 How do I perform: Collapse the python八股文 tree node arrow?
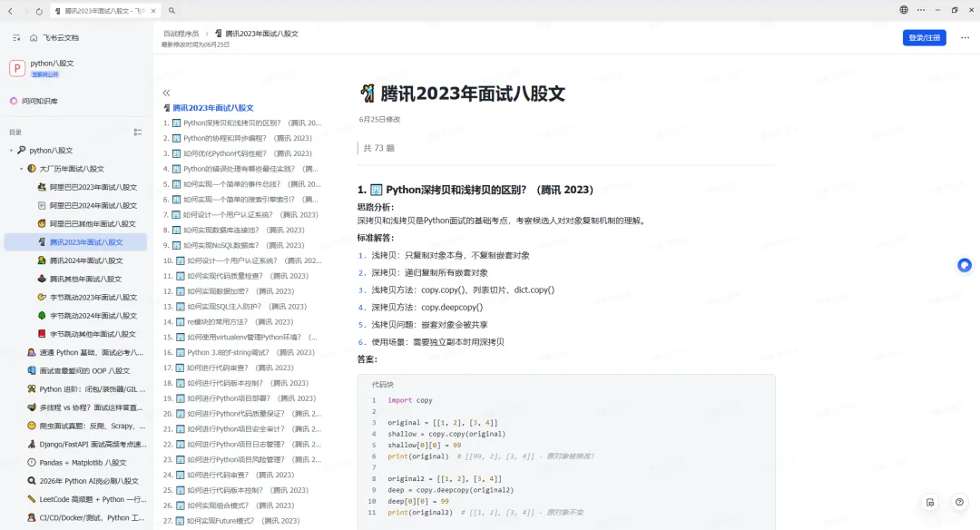click(11, 151)
